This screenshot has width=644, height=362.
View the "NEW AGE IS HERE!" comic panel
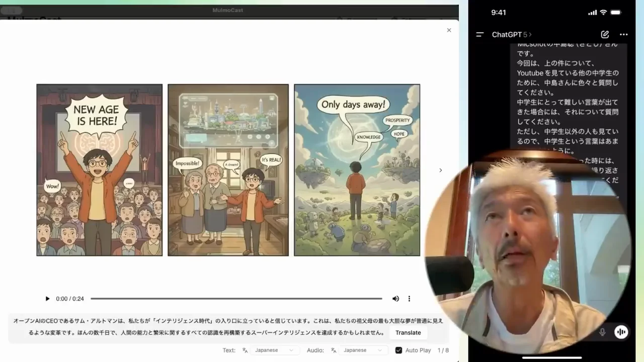[100, 170]
